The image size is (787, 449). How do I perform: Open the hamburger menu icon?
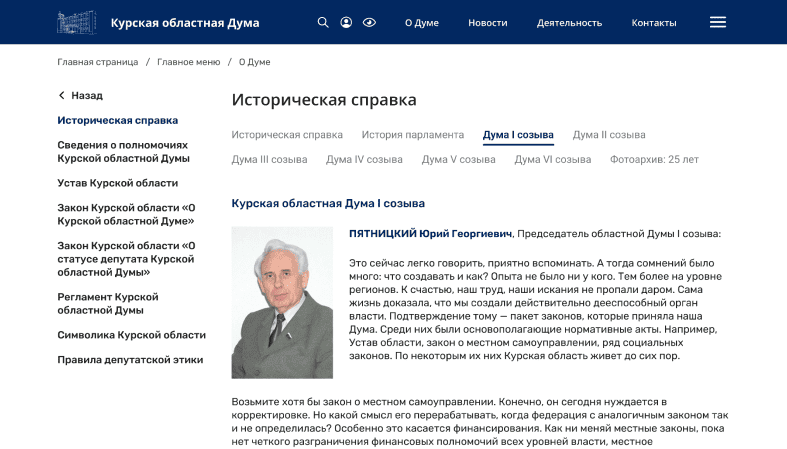tap(718, 22)
